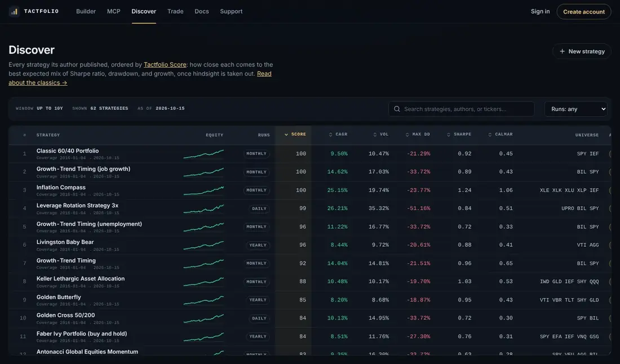Click the Create account button

pyautogui.click(x=583, y=12)
